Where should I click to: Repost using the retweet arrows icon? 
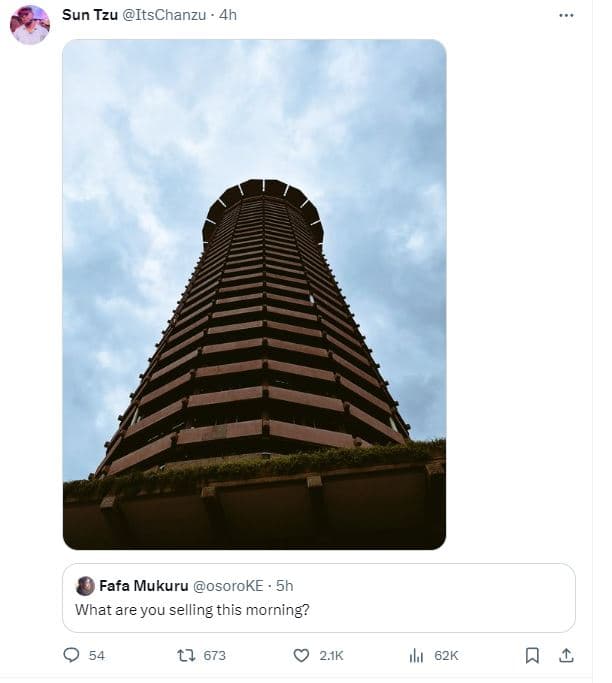click(x=185, y=655)
